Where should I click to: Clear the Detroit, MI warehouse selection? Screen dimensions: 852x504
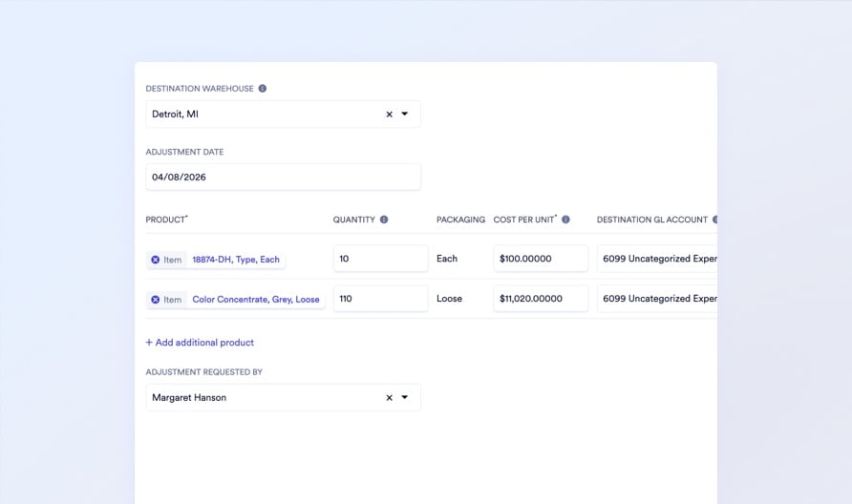[x=389, y=114]
